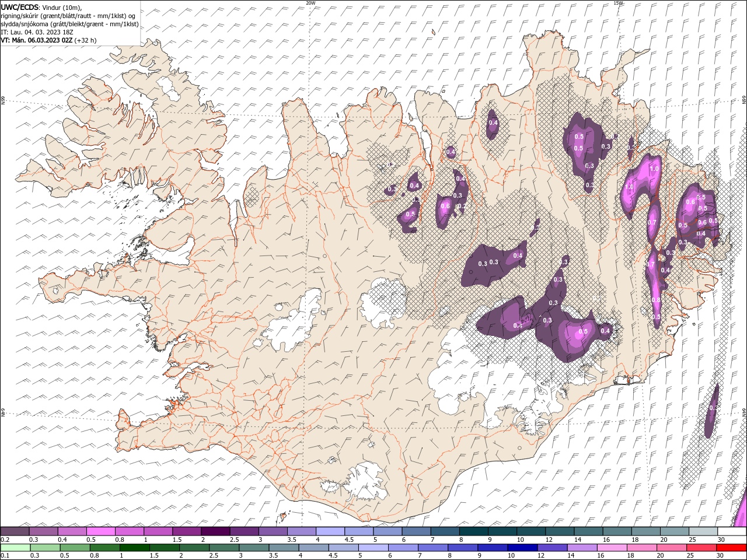Pick upper legend swatch starting at 3.5
This screenshot has width=747, height=560.
[302, 531]
